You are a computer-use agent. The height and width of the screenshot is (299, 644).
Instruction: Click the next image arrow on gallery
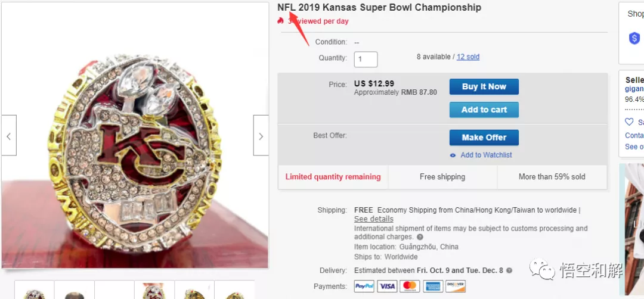tap(261, 136)
